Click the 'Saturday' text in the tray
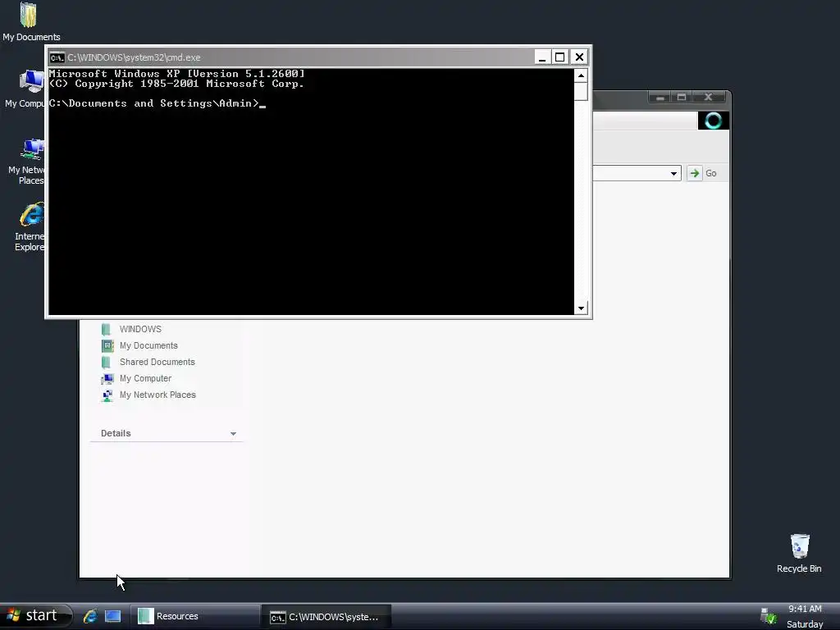This screenshot has height=630, width=840. (805, 624)
